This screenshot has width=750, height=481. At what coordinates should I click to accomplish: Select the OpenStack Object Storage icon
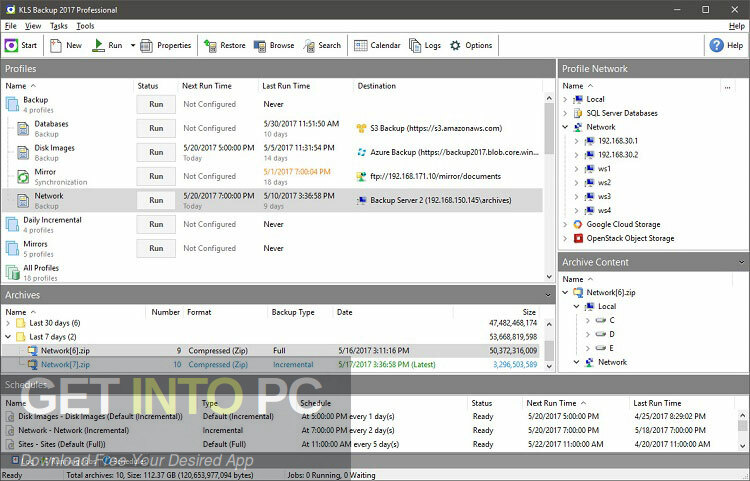[578, 238]
